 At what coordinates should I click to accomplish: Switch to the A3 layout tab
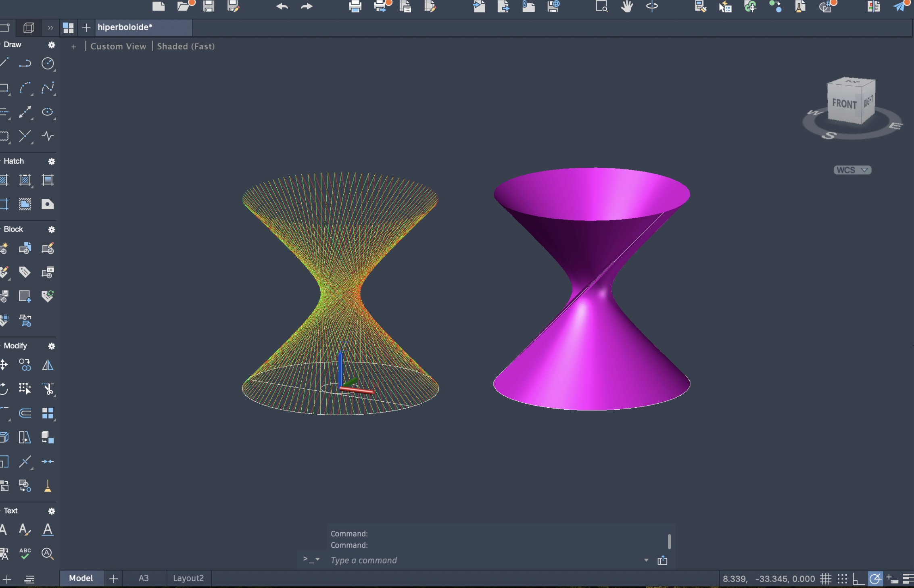[144, 578]
